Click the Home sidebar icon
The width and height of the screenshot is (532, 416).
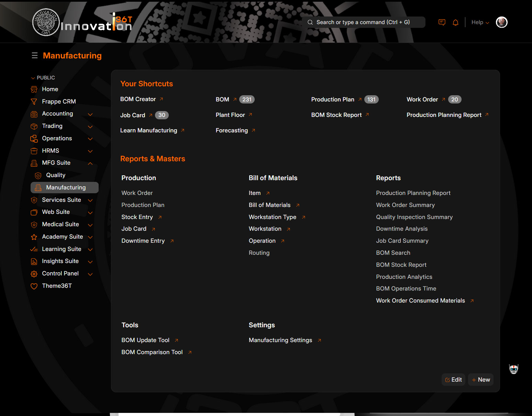[34, 89]
